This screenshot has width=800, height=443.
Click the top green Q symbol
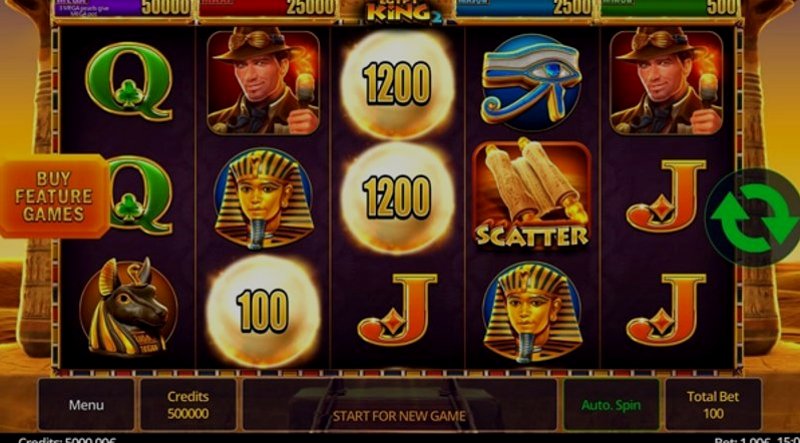[x=129, y=82]
